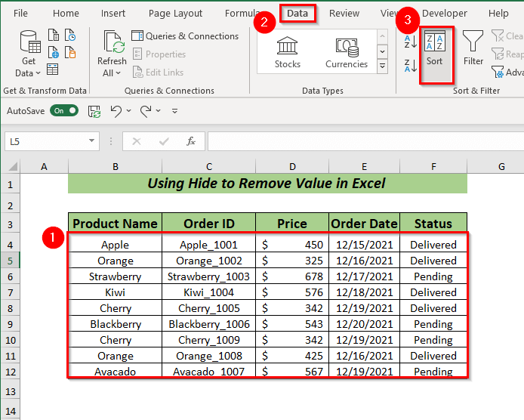Select the Stocks data type
Image resolution: width=524 pixels, height=420 pixels.
click(287, 51)
